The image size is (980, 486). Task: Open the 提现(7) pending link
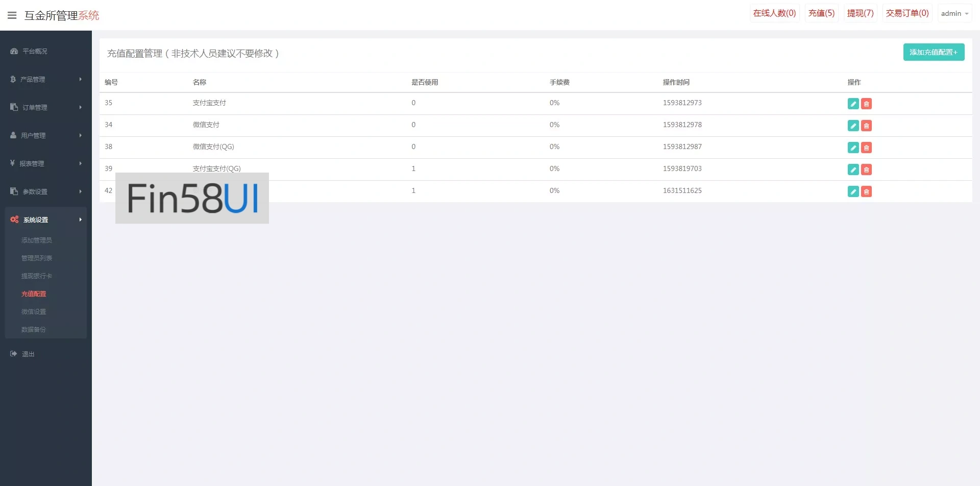(860, 13)
